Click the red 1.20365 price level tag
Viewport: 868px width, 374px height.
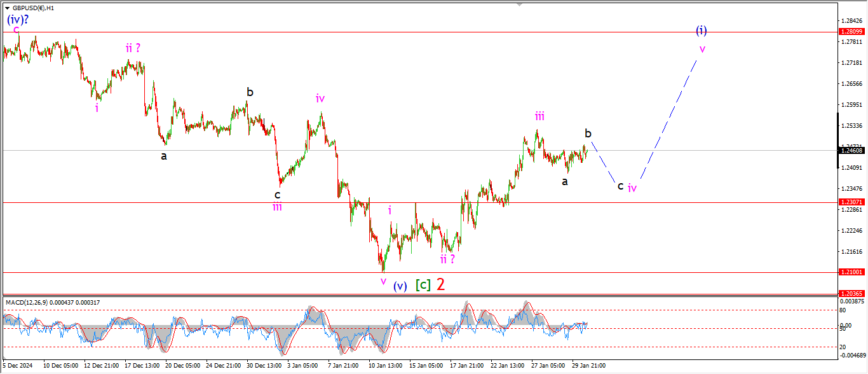tap(851, 293)
